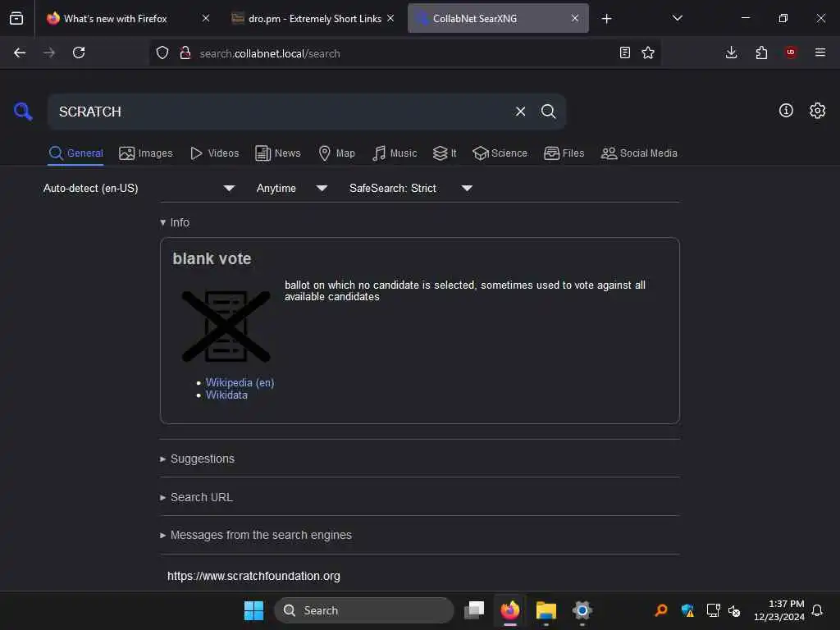
Task: Open the Auto-detect (en-US) language dropdown
Action: tap(139, 188)
